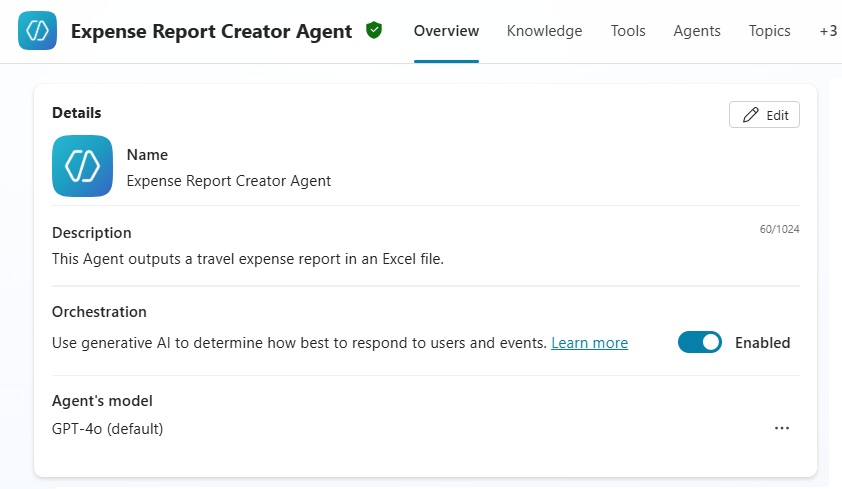
Task: Click the Details section heading
Action: (77, 113)
